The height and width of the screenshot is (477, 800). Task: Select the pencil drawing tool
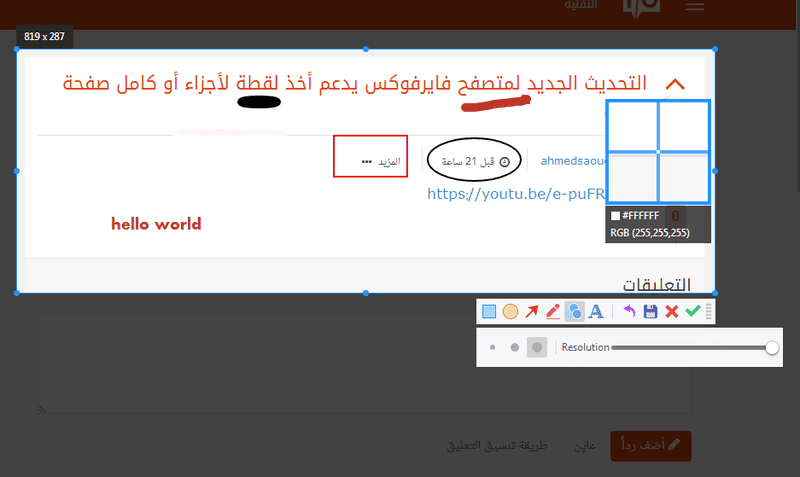pos(553,311)
